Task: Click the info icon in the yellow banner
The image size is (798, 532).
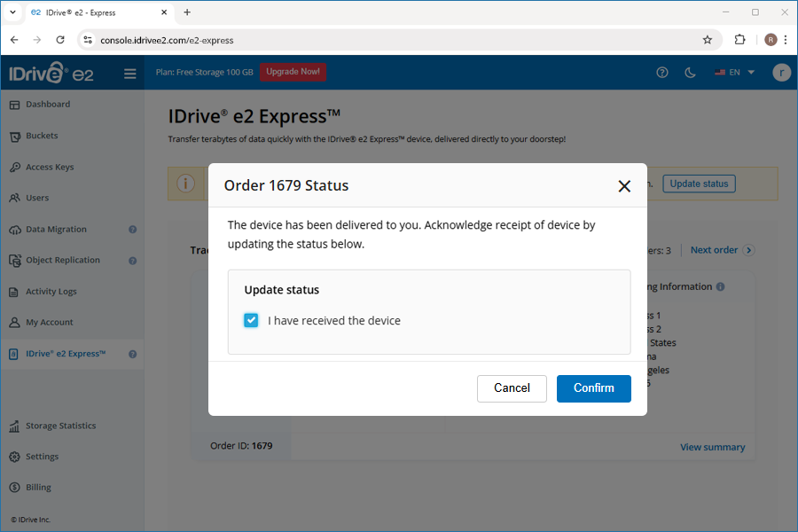Action: click(186, 184)
